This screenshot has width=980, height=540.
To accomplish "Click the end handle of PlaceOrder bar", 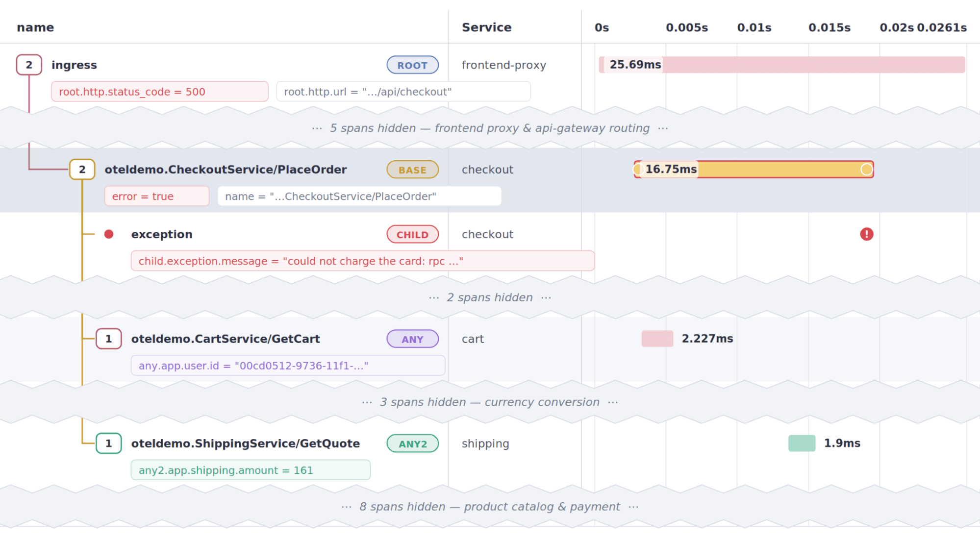I will (x=867, y=170).
